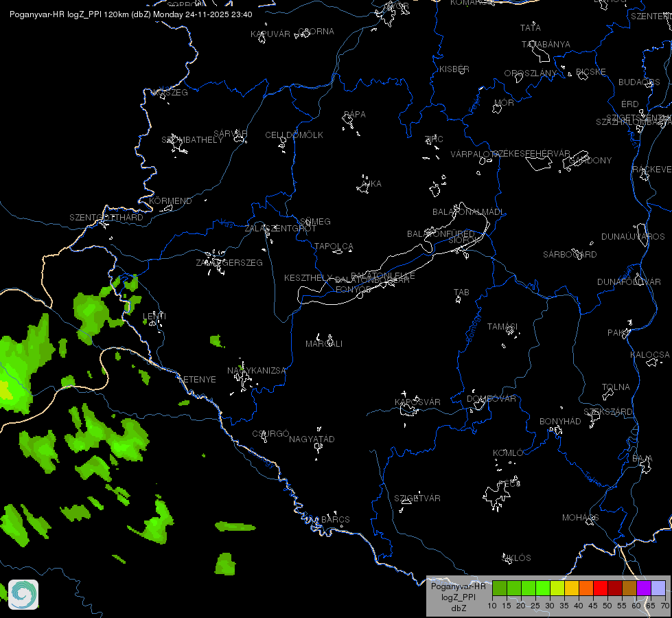Select the 45–50 dBZ red legend swatch
672x618 pixels.
click(601, 588)
